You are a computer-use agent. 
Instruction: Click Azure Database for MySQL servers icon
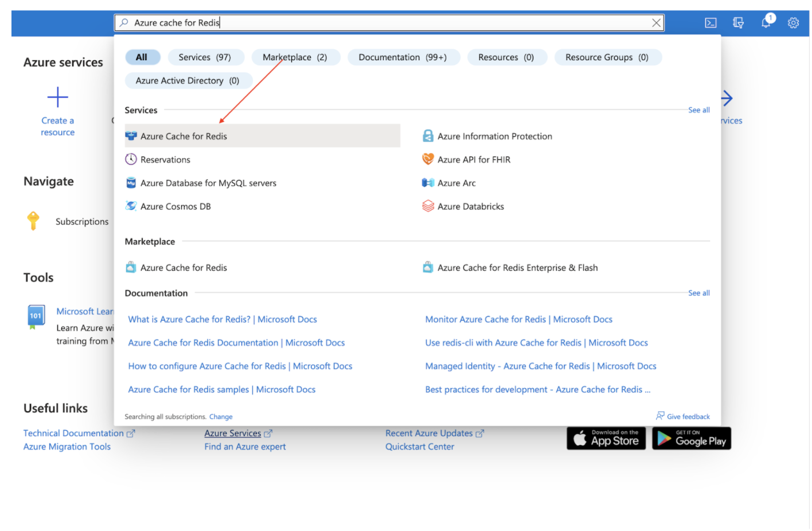(131, 183)
